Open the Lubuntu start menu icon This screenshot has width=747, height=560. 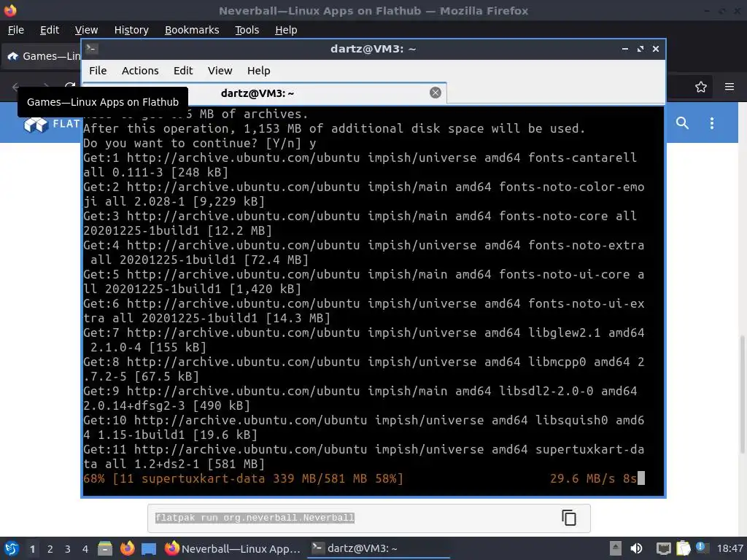[x=11, y=548]
